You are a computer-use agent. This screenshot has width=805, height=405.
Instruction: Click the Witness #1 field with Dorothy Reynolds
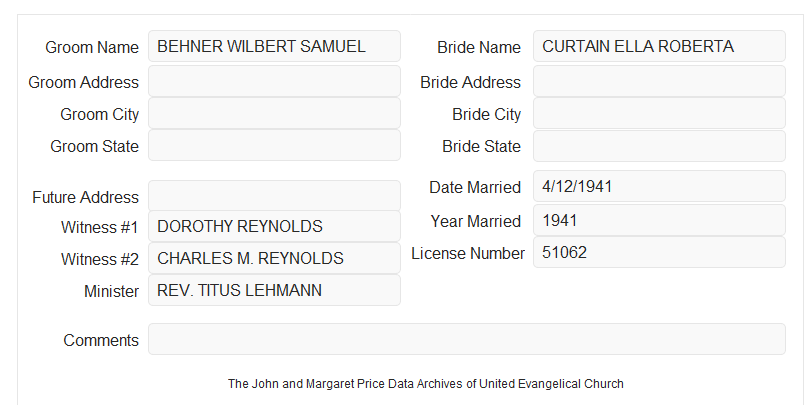pos(274,226)
